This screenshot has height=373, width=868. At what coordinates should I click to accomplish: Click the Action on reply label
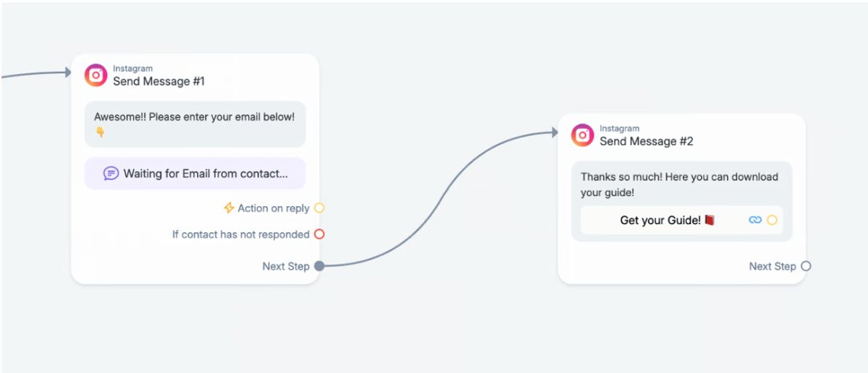(273, 208)
